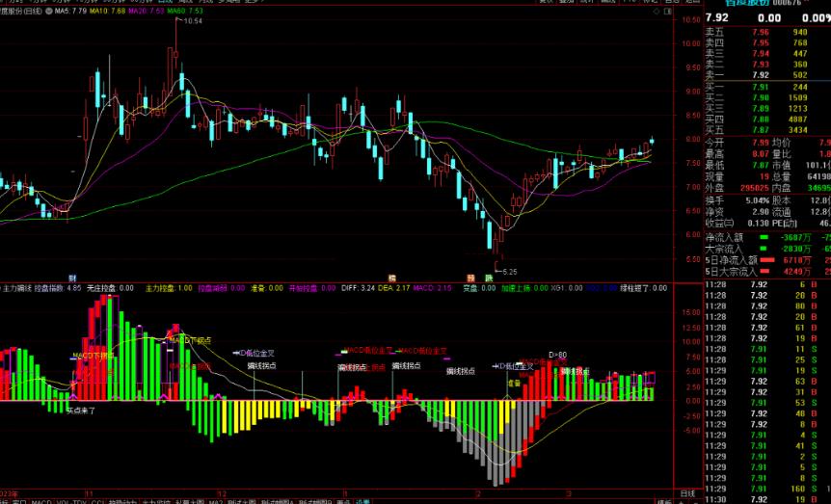Click the red bar beside 5日净流入额

pos(767,260)
